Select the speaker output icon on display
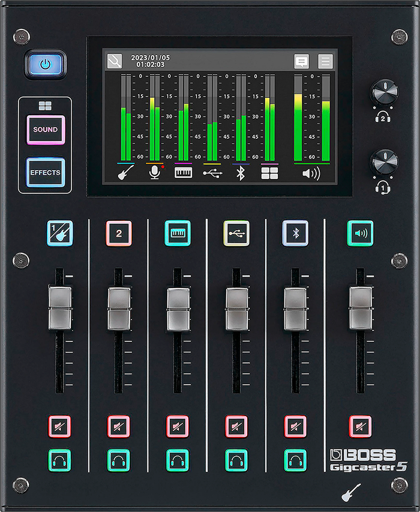Image resolution: width=420 pixels, height=512 pixels. (x=311, y=173)
